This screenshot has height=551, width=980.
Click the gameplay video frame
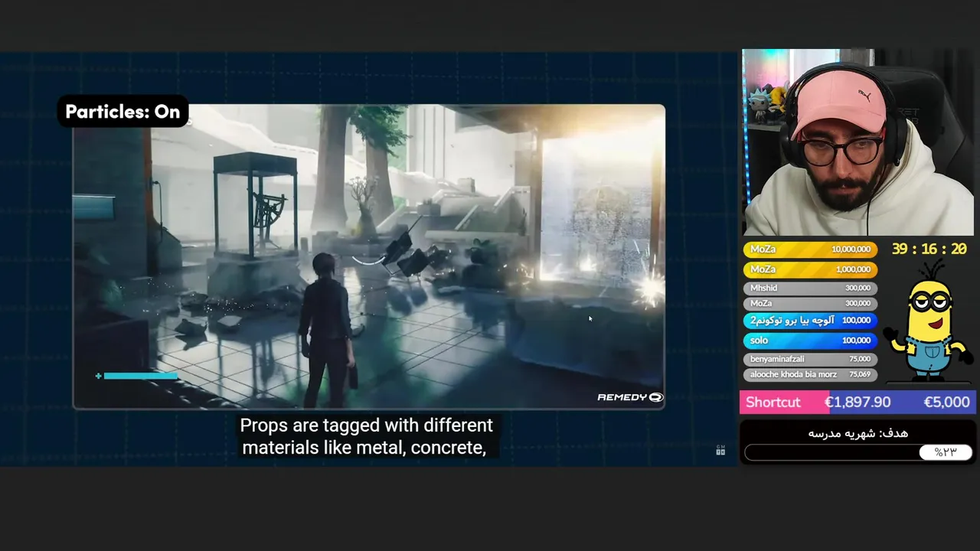pyautogui.click(x=369, y=256)
